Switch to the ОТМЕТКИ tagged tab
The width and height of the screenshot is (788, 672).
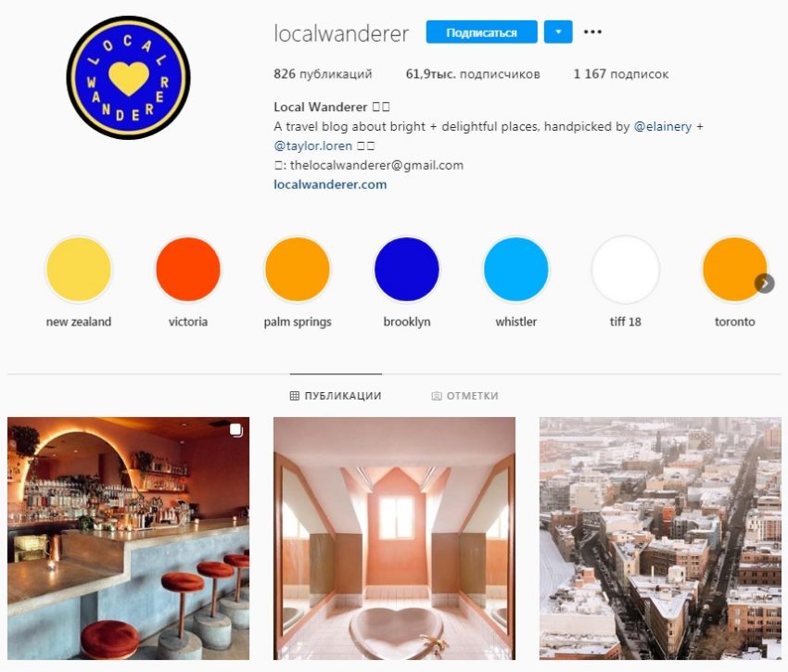[464, 396]
